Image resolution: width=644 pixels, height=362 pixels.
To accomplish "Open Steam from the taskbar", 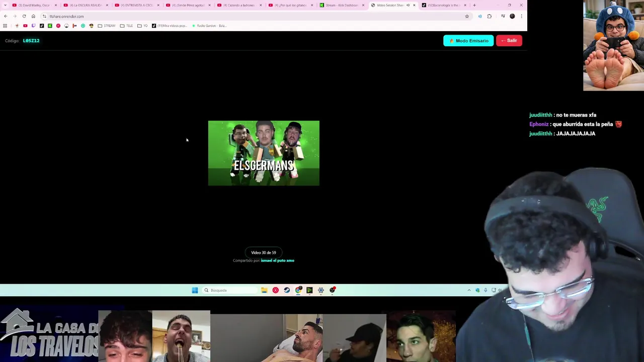I will (x=287, y=290).
